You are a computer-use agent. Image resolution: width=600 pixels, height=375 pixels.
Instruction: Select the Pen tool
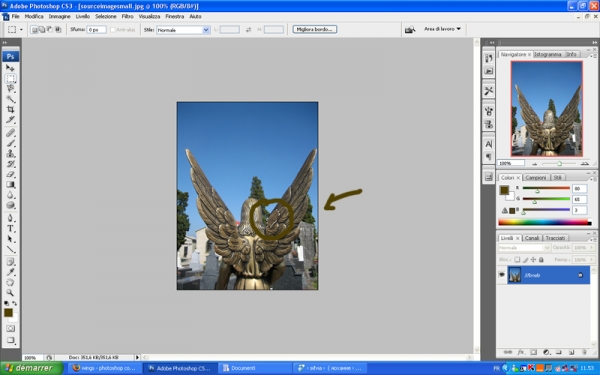point(10,218)
